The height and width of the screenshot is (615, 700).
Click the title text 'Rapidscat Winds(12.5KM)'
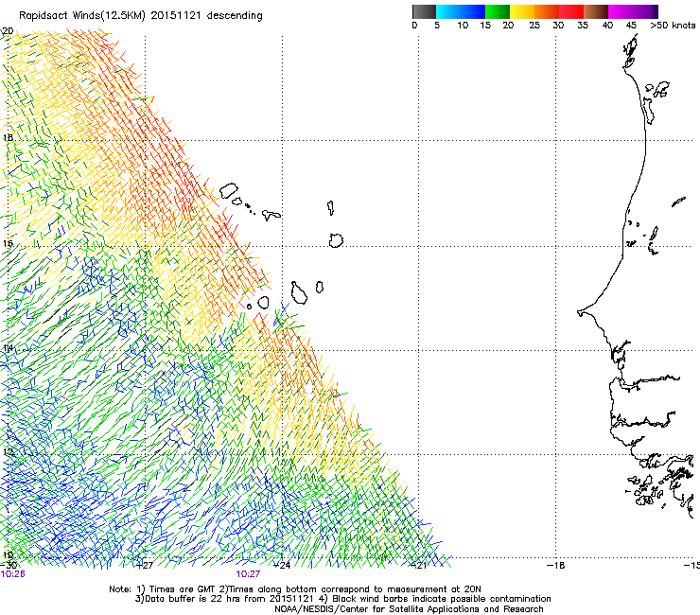click(x=82, y=16)
